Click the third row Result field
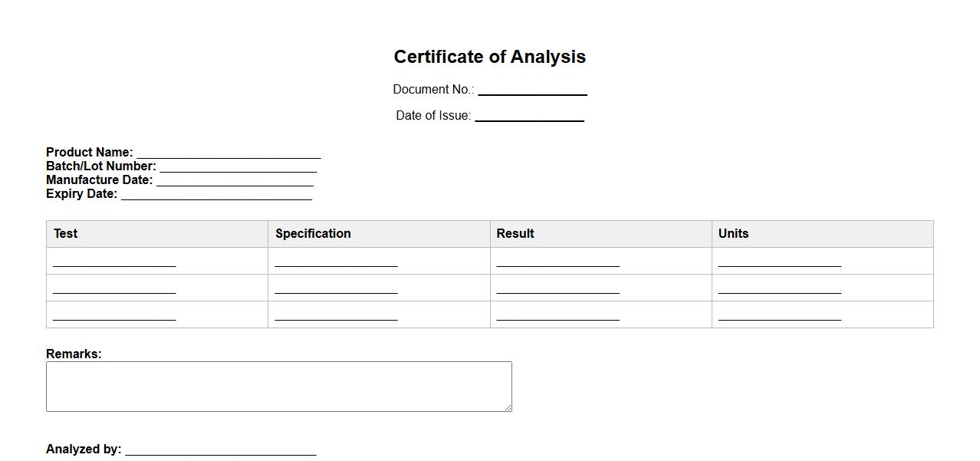This screenshot has width=980, height=461. 557,314
